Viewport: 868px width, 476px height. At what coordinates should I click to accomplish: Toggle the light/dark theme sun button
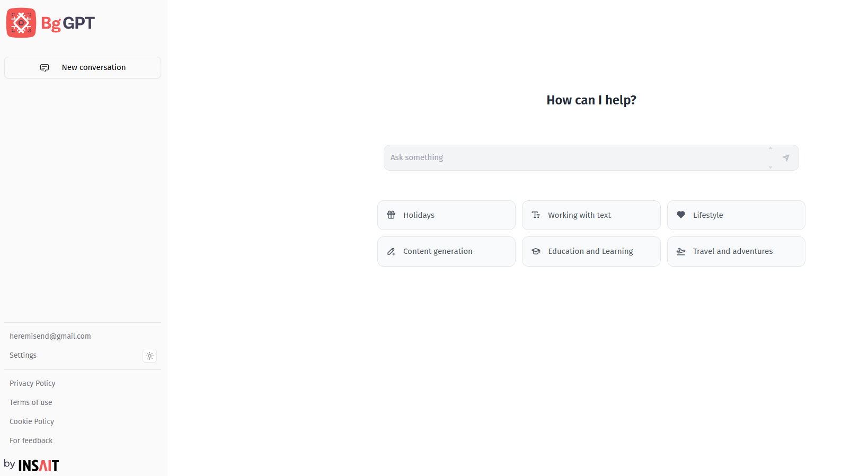[x=149, y=356]
